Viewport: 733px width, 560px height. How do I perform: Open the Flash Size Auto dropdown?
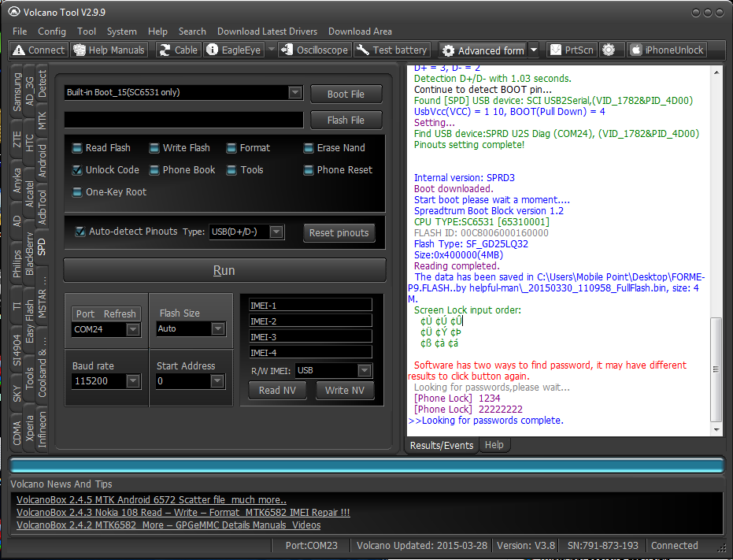[x=218, y=329]
